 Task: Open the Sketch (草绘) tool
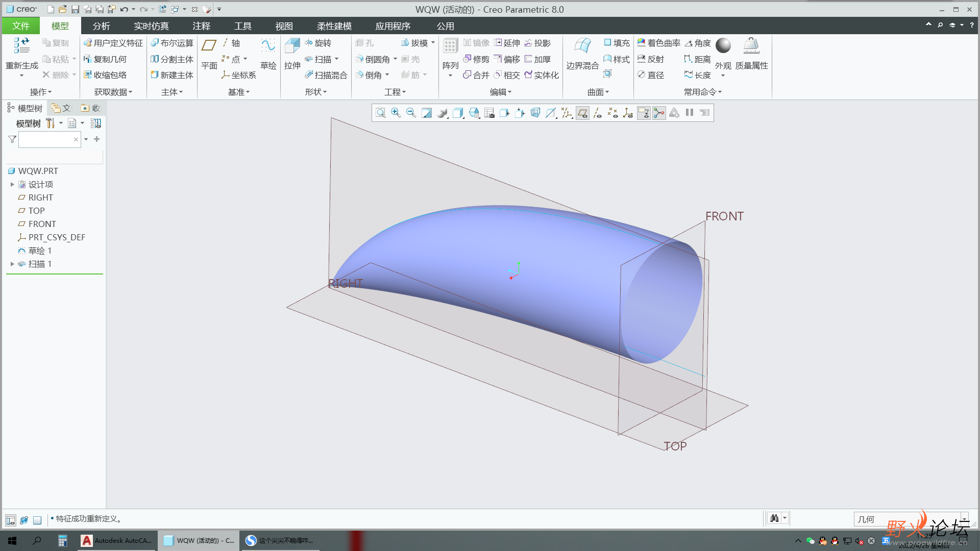[268, 53]
